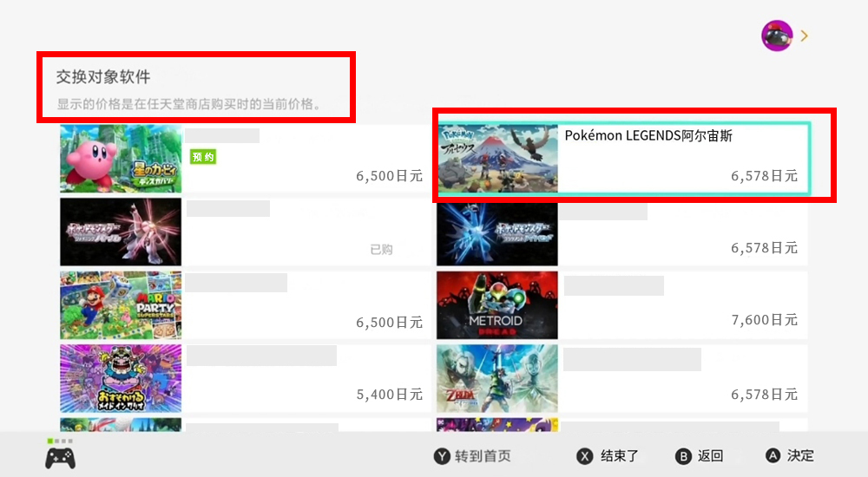The image size is (868, 477).
Task: Go to homepage via 转到首页 label
Action: 483,456
